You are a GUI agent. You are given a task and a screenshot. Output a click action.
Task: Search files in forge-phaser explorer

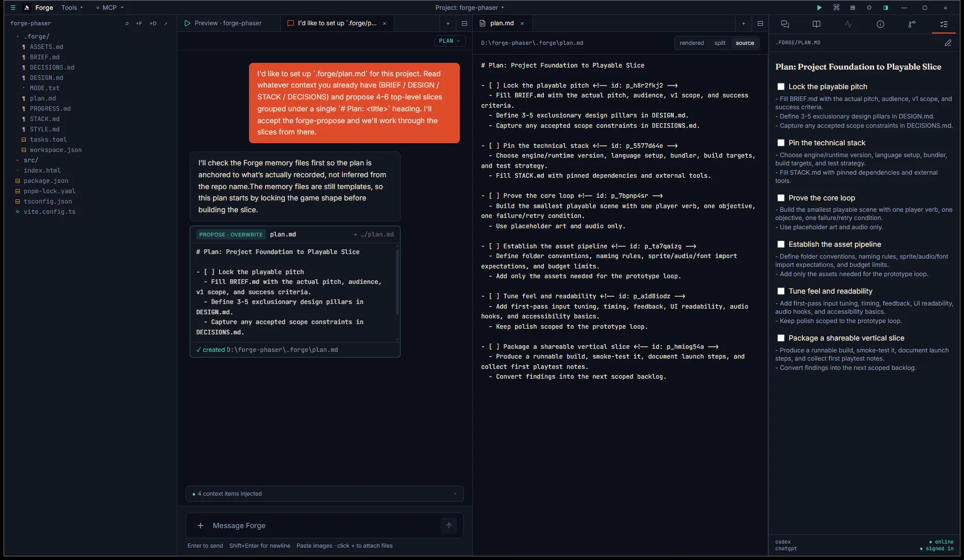pyautogui.click(x=127, y=24)
